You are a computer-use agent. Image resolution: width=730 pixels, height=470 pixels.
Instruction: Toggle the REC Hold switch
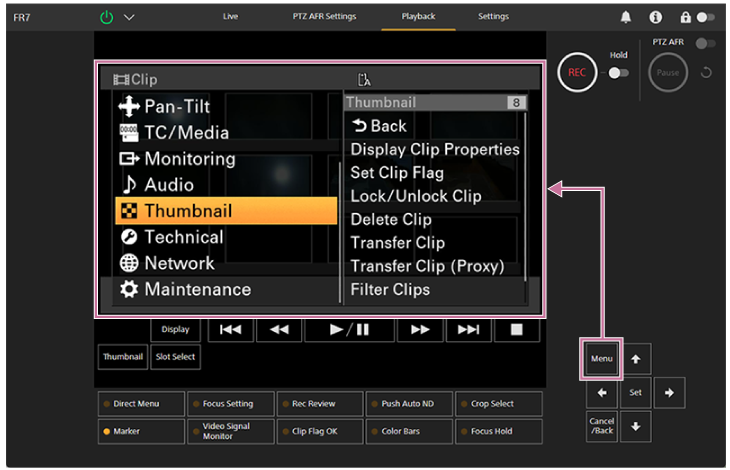618,73
